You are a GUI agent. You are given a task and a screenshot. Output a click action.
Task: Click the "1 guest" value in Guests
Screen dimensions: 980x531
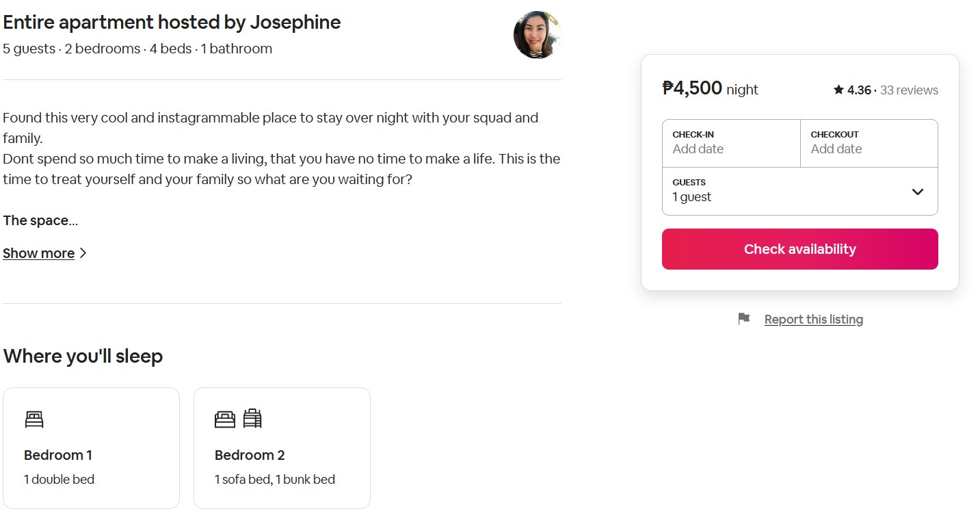pyautogui.click(x=692, y=197)
